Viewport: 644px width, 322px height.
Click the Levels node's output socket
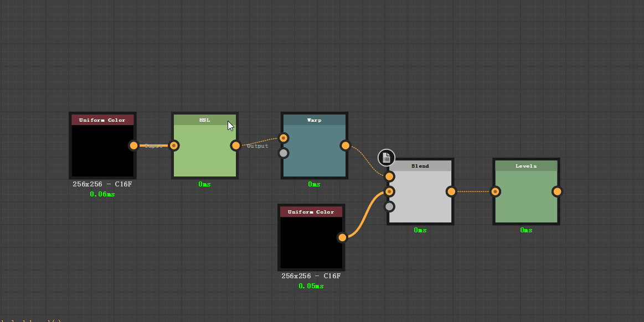tap(557, 191)
